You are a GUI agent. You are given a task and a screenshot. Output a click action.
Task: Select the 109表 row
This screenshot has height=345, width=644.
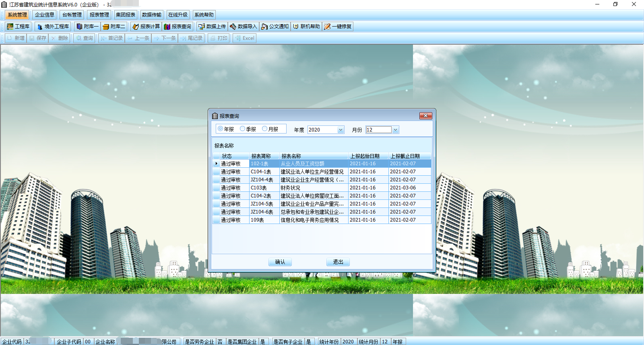click(322, 220)
